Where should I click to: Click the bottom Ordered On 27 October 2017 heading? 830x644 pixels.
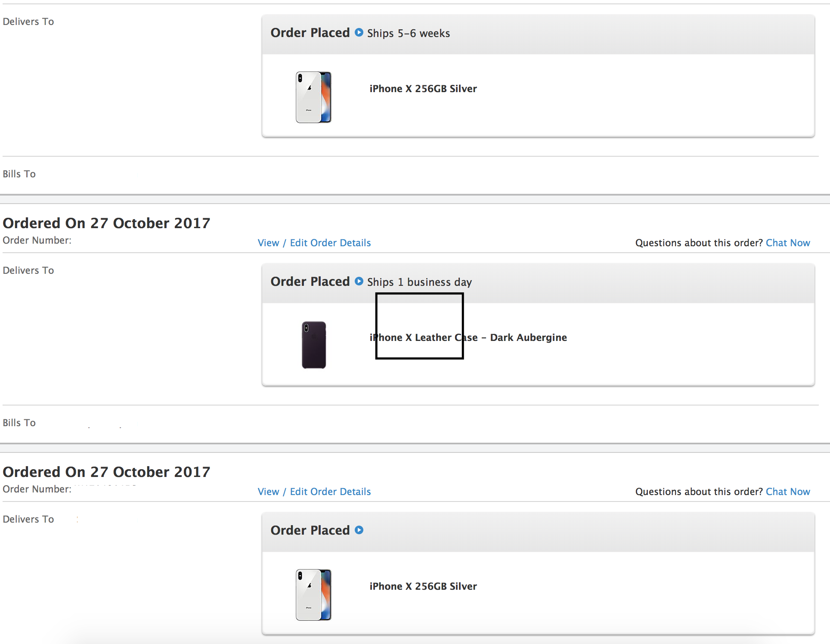point(106,472)
